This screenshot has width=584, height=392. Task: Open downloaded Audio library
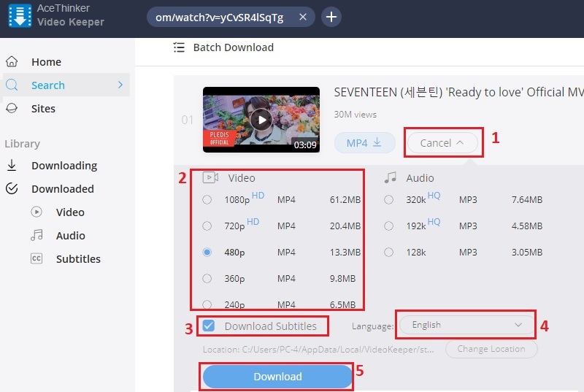click(x=71, y=236)
